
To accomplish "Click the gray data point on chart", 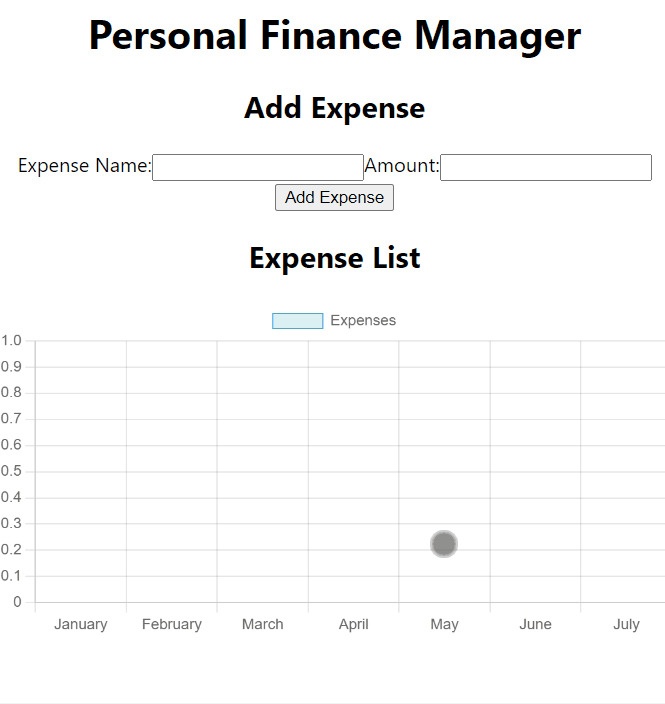I will pyautogui.click(x=444, y=544).
